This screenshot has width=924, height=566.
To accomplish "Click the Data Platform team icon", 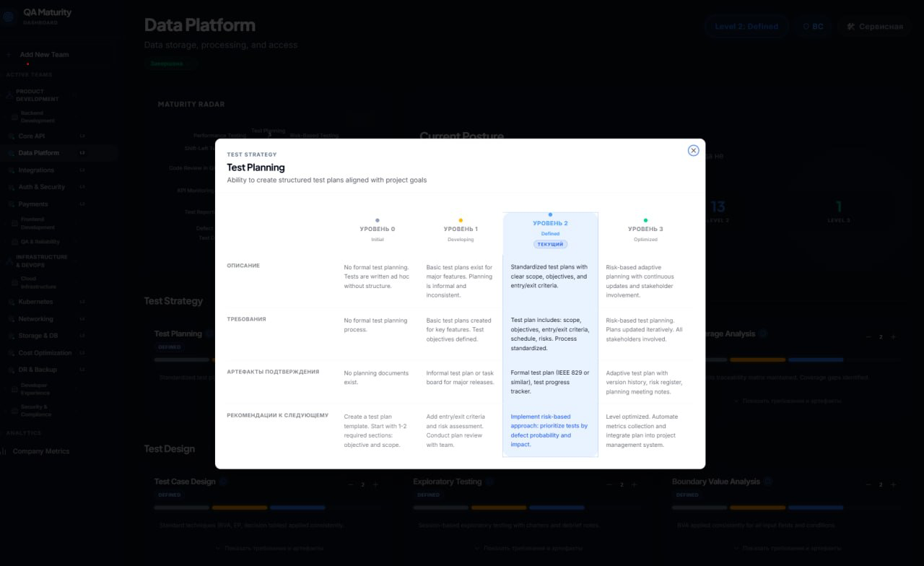I will point(12,153).
